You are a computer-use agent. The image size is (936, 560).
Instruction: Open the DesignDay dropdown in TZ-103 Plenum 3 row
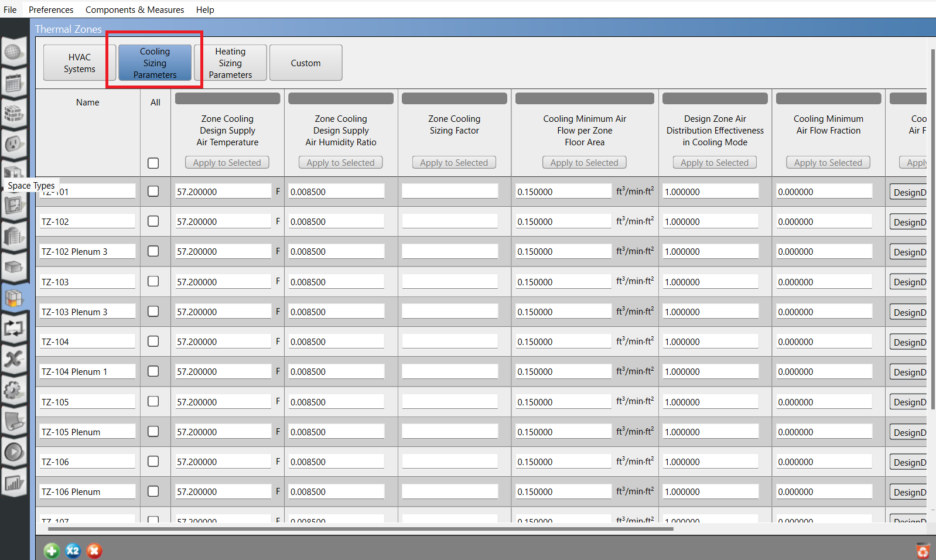[908, 312]
